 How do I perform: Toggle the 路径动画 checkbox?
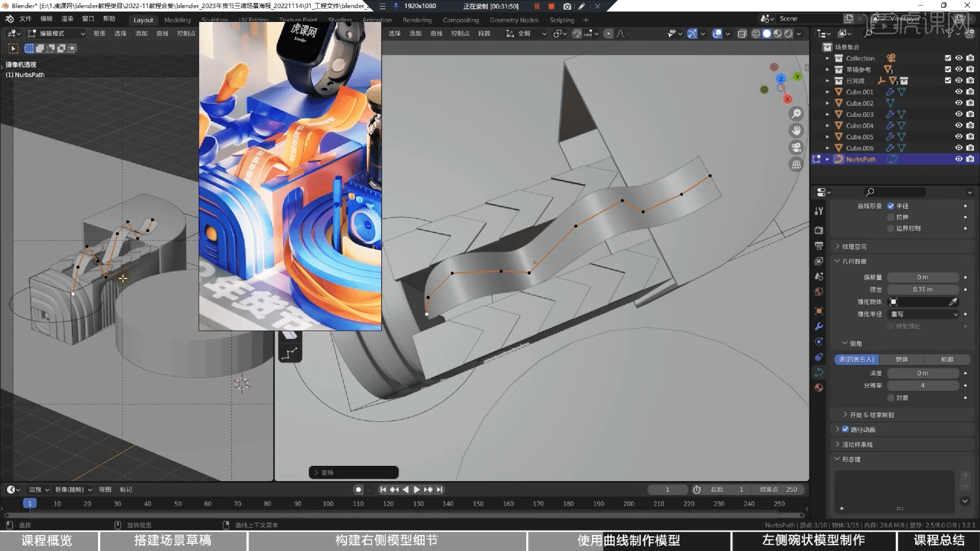click(x=845, y=430)
